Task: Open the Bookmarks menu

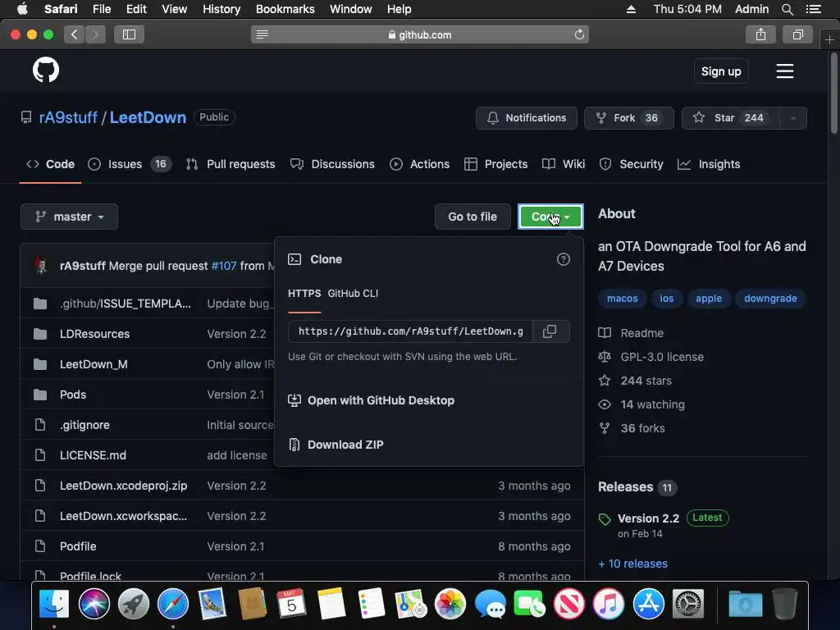Action: (x=285, y=9)
